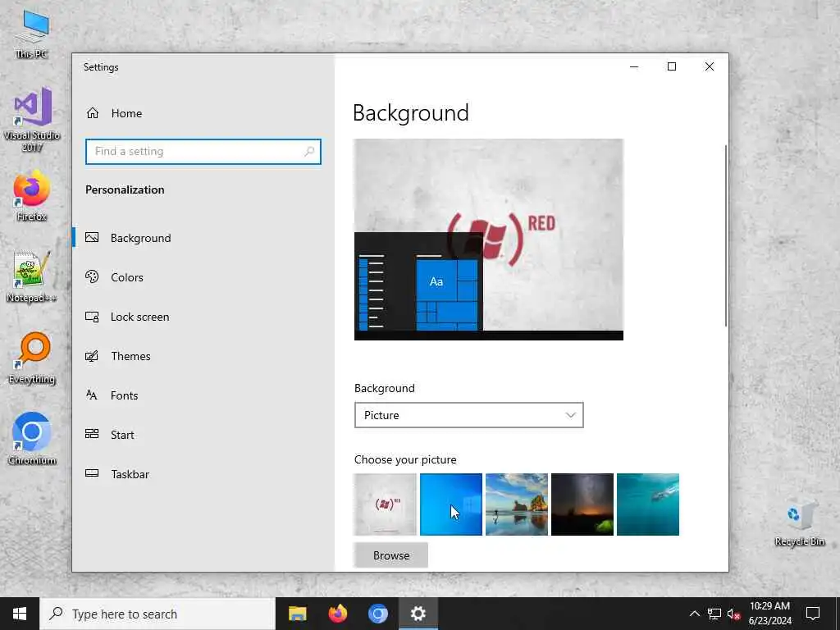The width and height of the screenshot is (840, 630).
Task: Select Firefox desktop shortcut
Action: (32, 196)
